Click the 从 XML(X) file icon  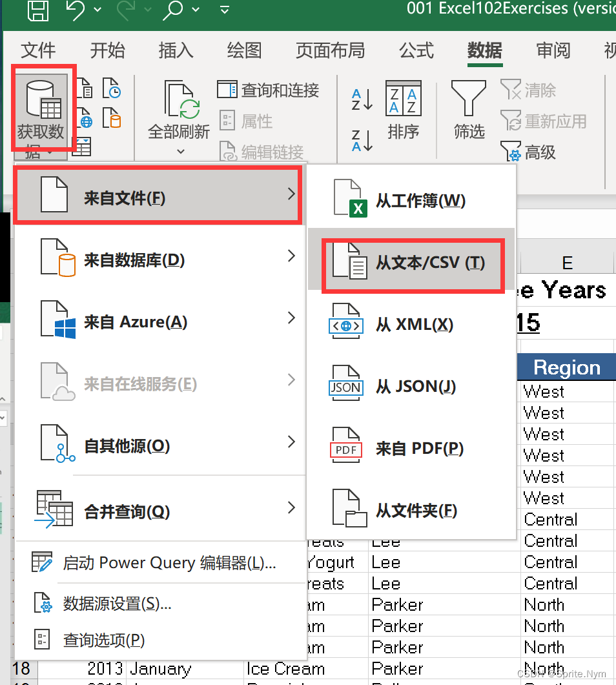pos(345,322)
